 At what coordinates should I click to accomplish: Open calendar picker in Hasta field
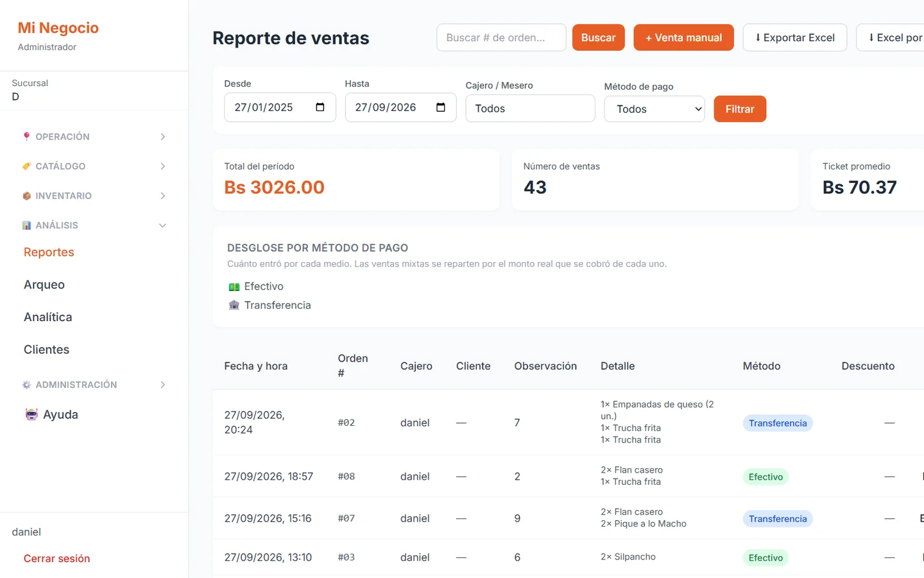pos(441,107)
